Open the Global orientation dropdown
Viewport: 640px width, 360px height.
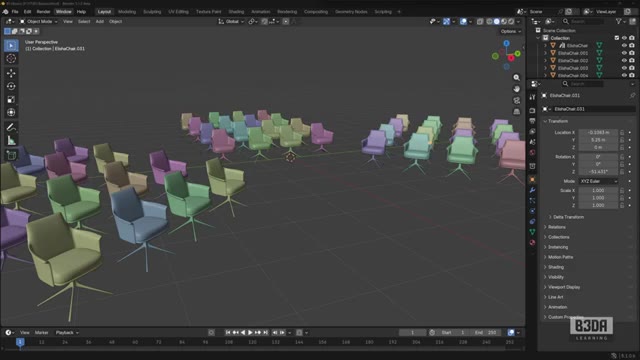coord(231,21)
